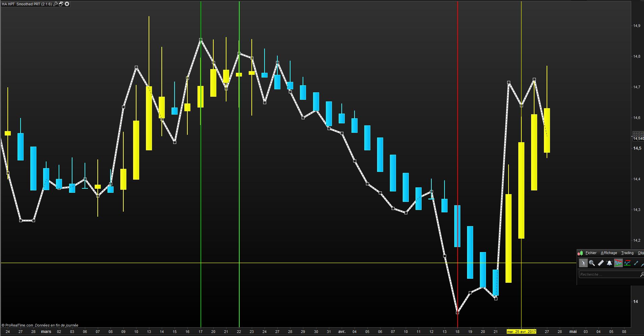Select the cursor pointer tool
The image size is (644, 336).
click(x=583, y=263)
